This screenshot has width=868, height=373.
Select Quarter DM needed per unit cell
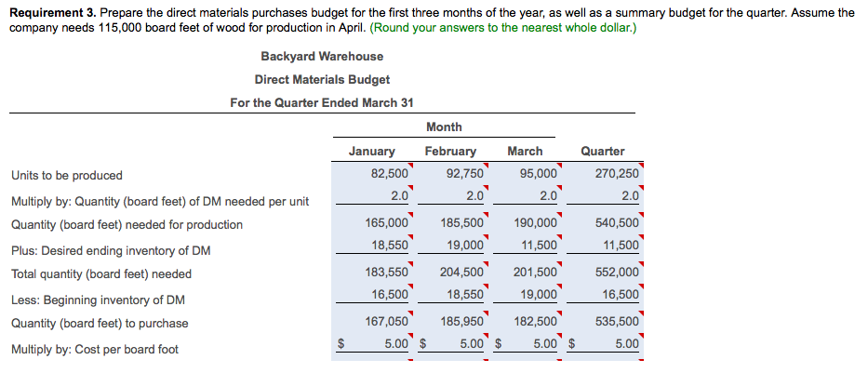(630, 196)
